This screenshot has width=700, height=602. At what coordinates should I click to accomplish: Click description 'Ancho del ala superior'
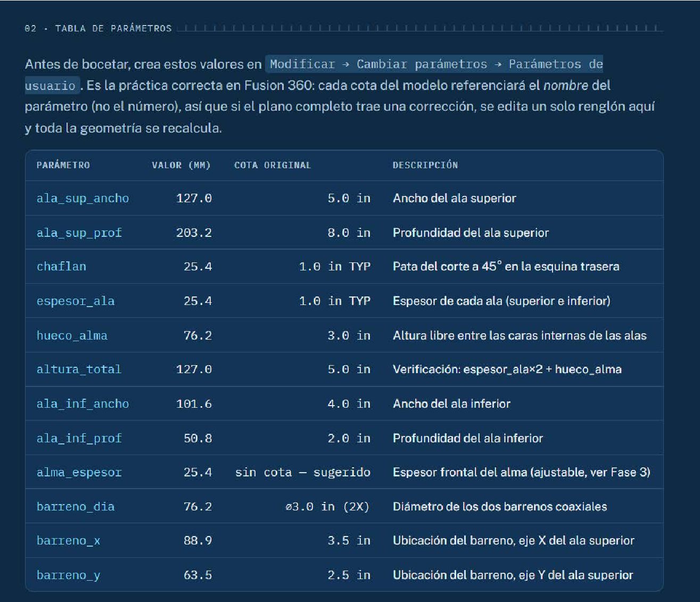click(455, 198)
